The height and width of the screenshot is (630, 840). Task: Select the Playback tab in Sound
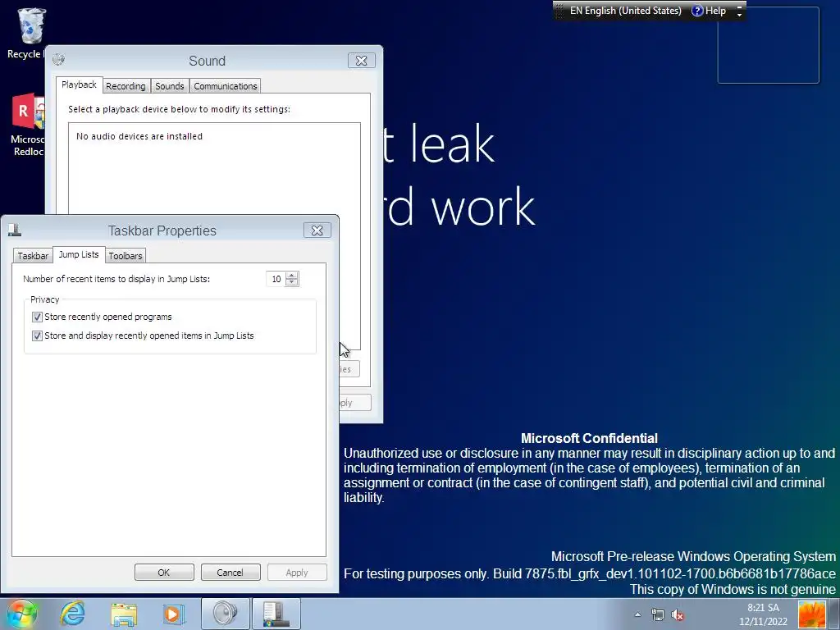click(x=79, y=84)
